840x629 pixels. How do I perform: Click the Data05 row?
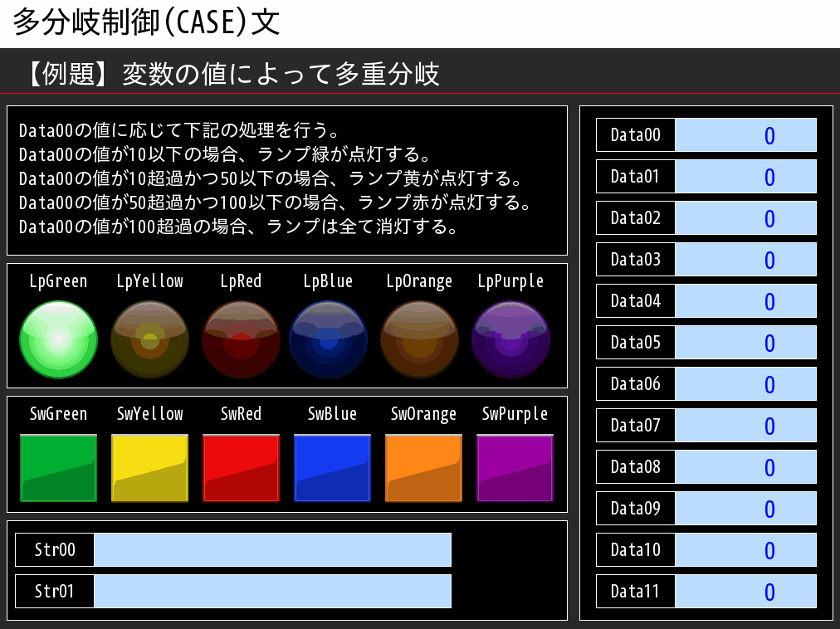pyautogui.click(x=706, y=342)
